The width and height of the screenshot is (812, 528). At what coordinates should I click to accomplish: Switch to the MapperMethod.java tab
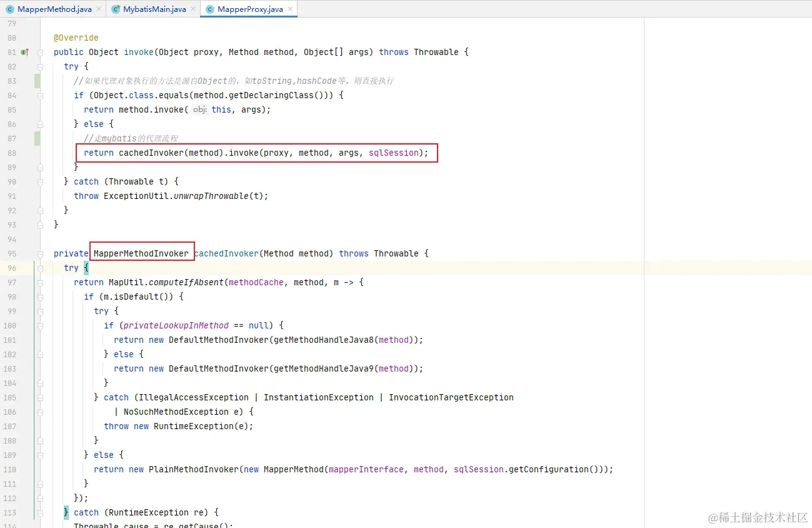point(54,9)
